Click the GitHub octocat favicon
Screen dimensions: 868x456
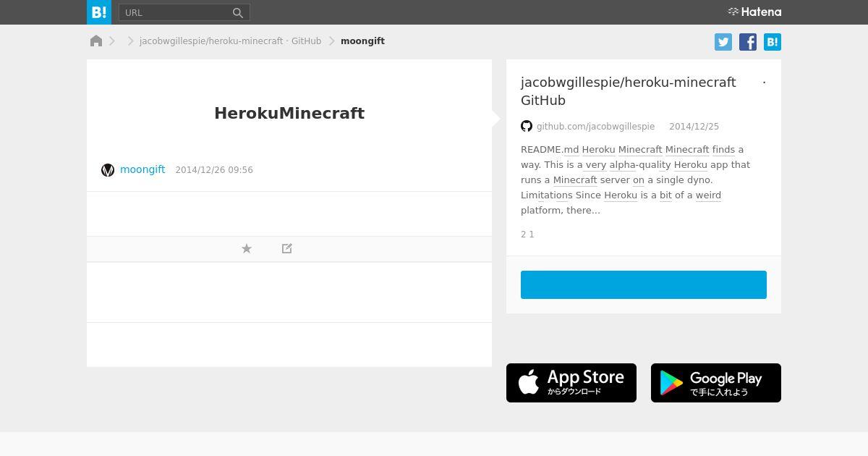527,126
